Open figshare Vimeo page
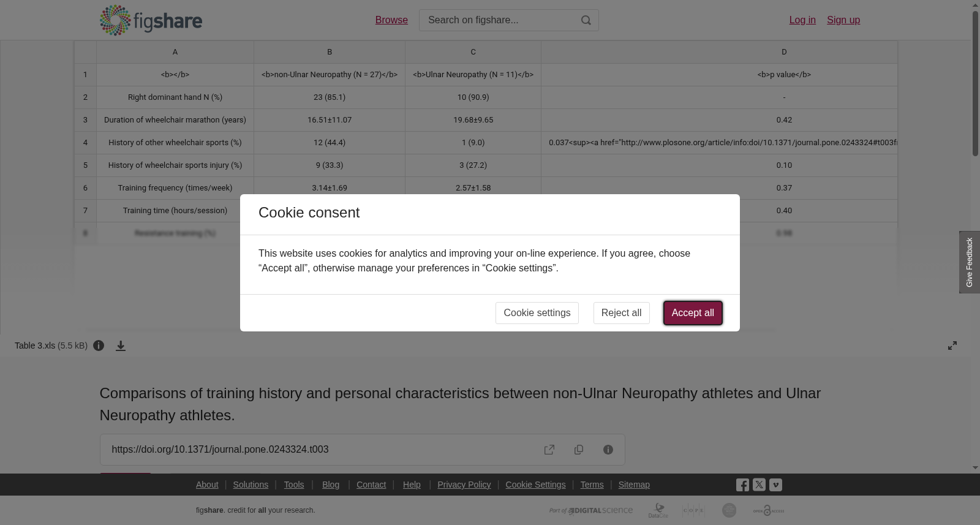Image resolution: width=980 pixels, height=525 pixels. tap(775, 485)
